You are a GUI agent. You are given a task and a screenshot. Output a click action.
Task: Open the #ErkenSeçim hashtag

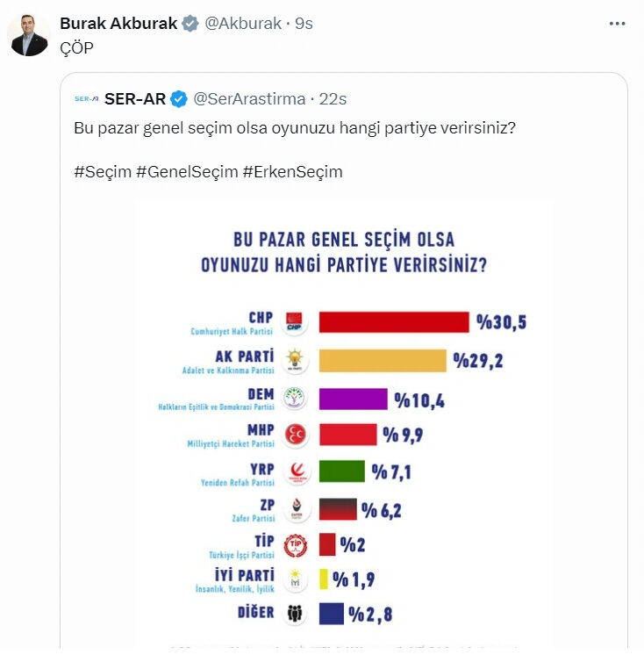292,172
